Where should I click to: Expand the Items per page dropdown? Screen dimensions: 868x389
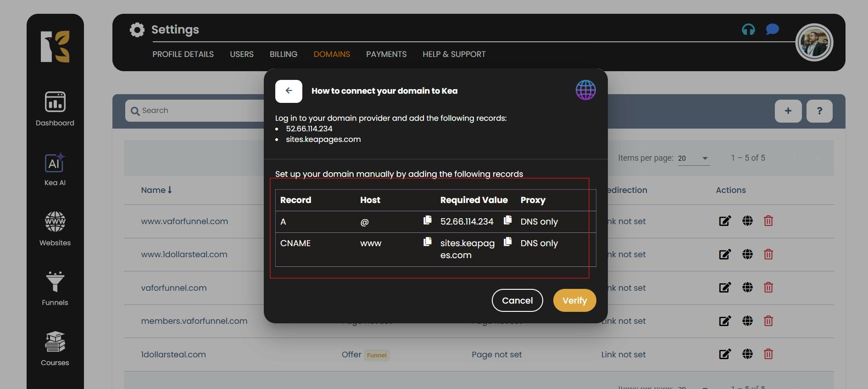[694, 158]
